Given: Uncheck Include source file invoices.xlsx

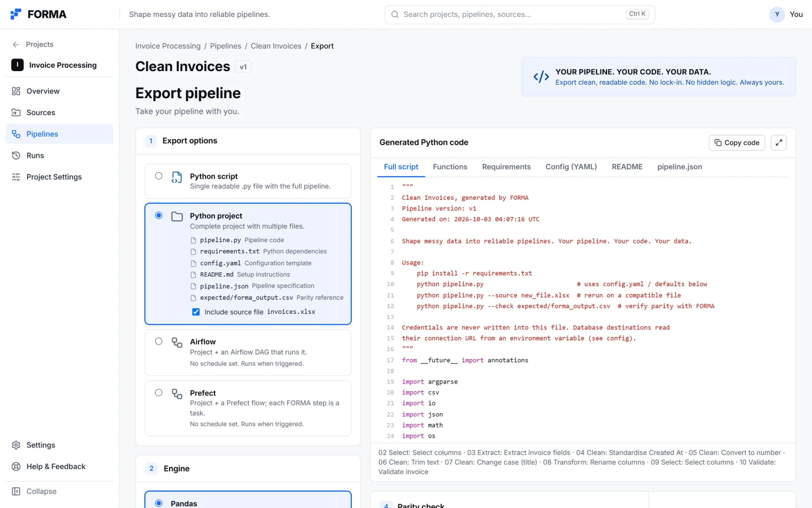Looking at the screenshot, I should [196, 312].
